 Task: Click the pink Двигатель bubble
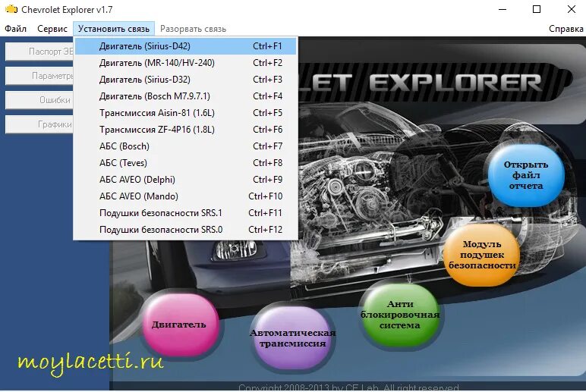[x=179, y=325]
